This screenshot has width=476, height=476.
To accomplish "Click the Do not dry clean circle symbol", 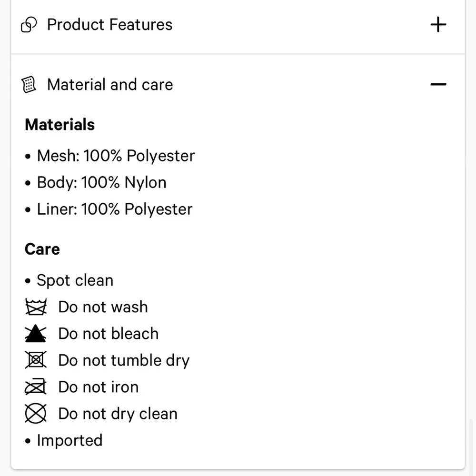I will [36, 414].
